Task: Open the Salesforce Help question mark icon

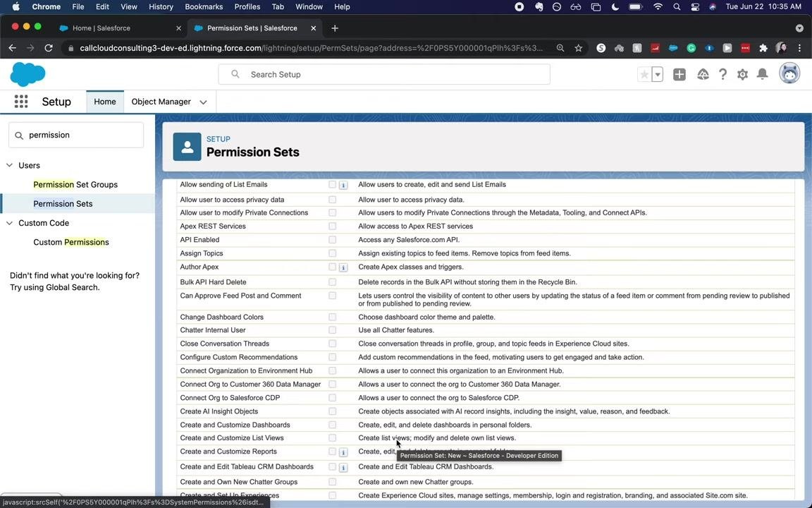Action: tap(722, 75)
